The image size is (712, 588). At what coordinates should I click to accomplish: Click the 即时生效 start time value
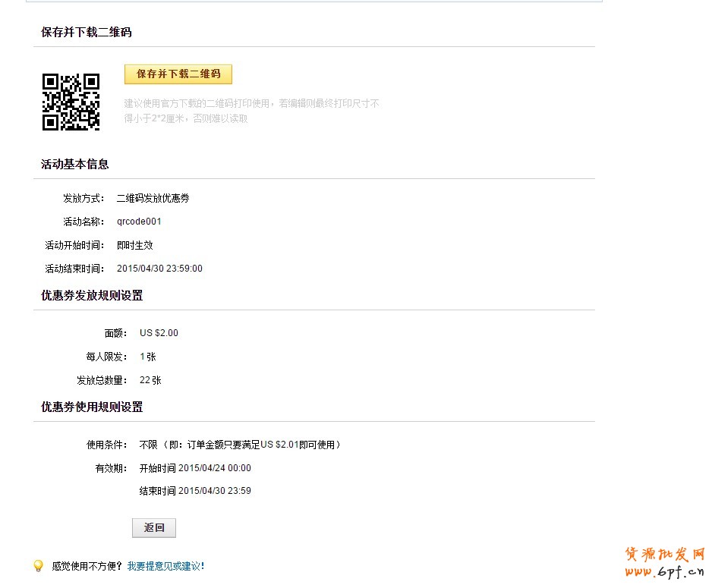[x=135, y=245]
